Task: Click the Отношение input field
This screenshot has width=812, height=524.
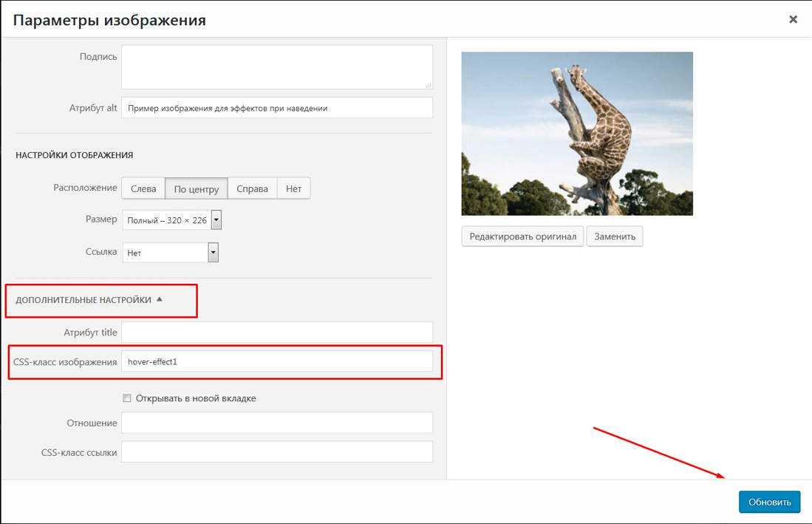Action: pyautogui.click(x=276, y=423)
